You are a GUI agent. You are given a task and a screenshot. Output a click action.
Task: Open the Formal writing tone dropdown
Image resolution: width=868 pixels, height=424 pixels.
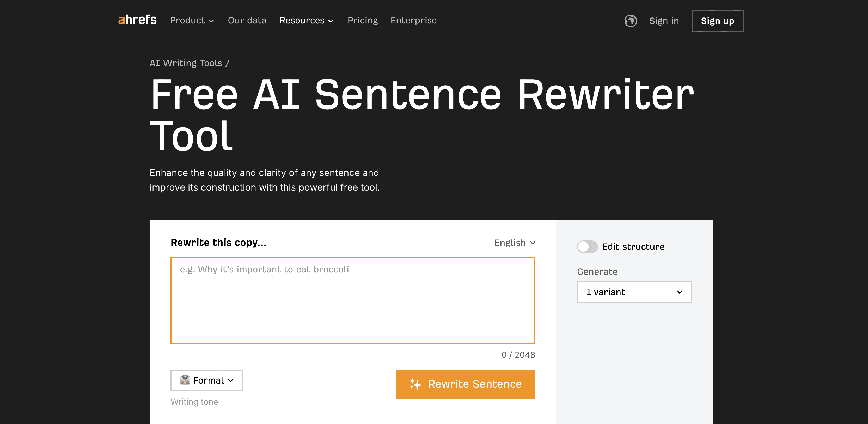[x=206, y=380]
